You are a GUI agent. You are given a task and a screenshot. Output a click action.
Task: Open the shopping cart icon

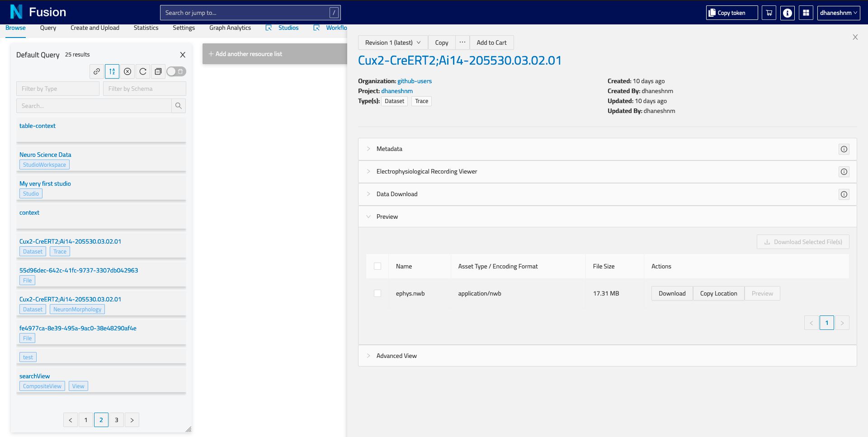769,13
